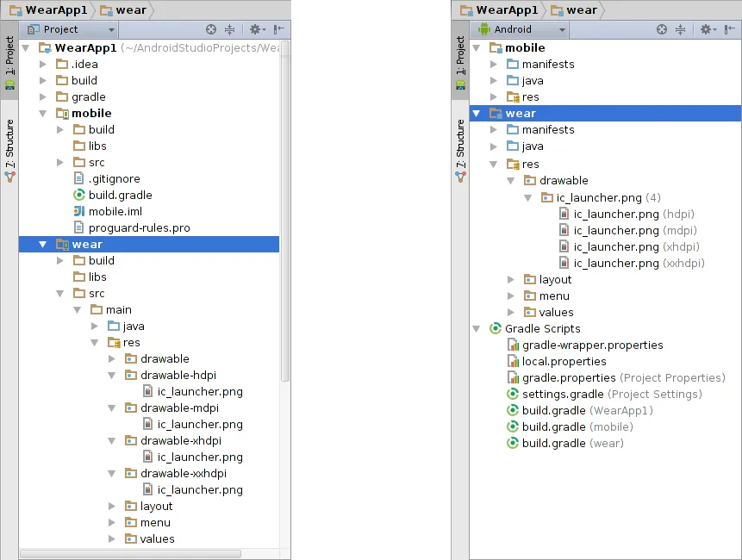Select ic_launcher.png under drawable-mdpi
Image resolution: width=742 pixels, height=560 pixels.
(192, 424)
